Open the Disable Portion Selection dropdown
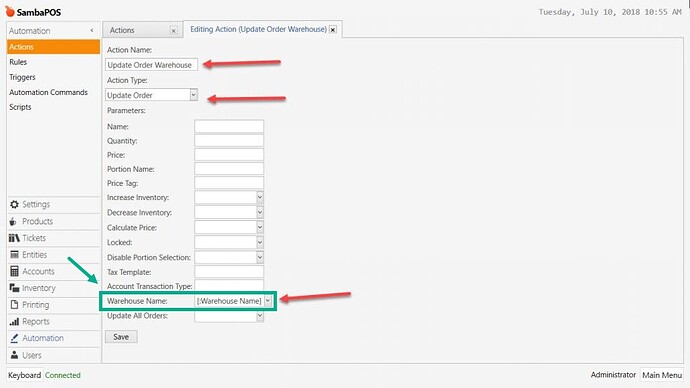The width and height of the screenshot is (690, 388). click(260, 257)
